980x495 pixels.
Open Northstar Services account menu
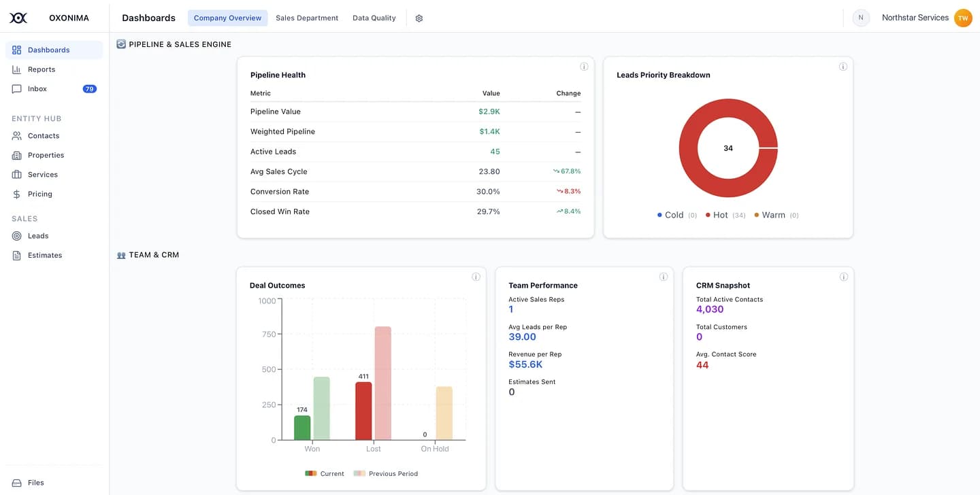(915, 18)
